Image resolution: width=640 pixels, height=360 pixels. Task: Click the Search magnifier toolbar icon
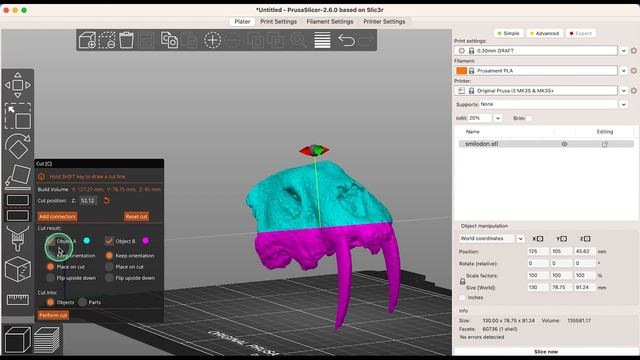pos(298,40)
